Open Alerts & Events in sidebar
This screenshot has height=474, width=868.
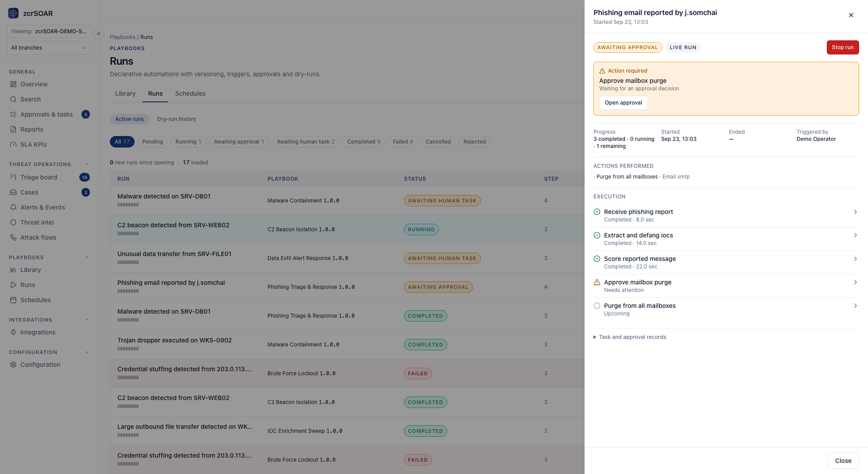pyautogui.click(x=49, y=207)
